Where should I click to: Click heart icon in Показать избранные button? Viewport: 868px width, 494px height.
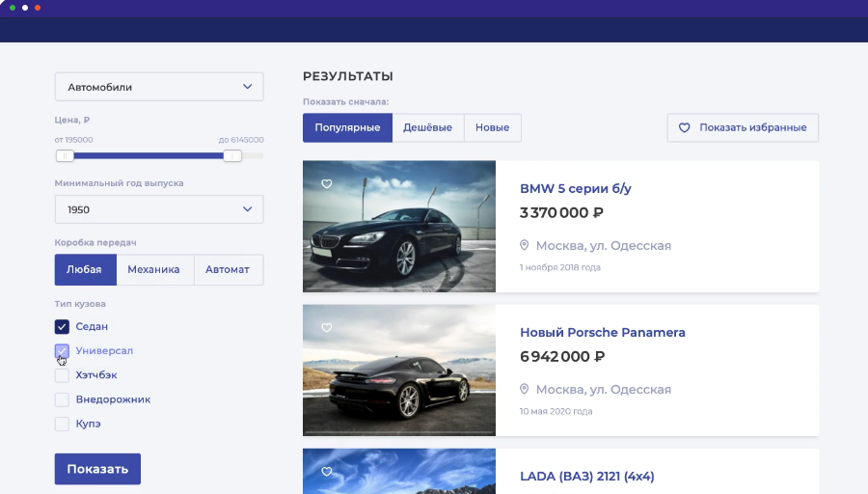pyautogui.click(x=685, y=127)
